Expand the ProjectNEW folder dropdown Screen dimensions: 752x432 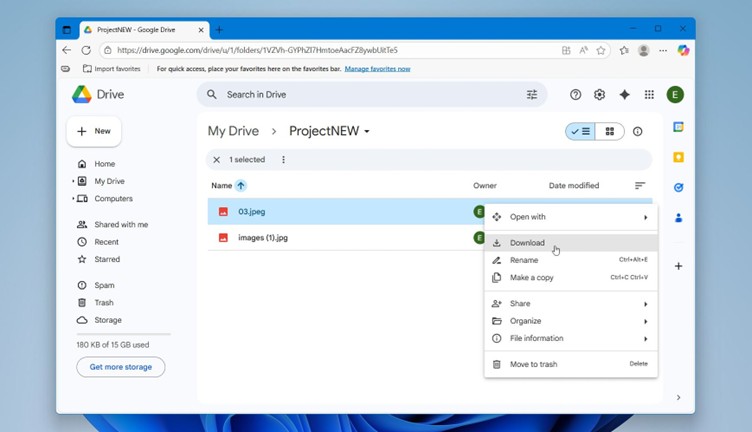click(367, 131)
